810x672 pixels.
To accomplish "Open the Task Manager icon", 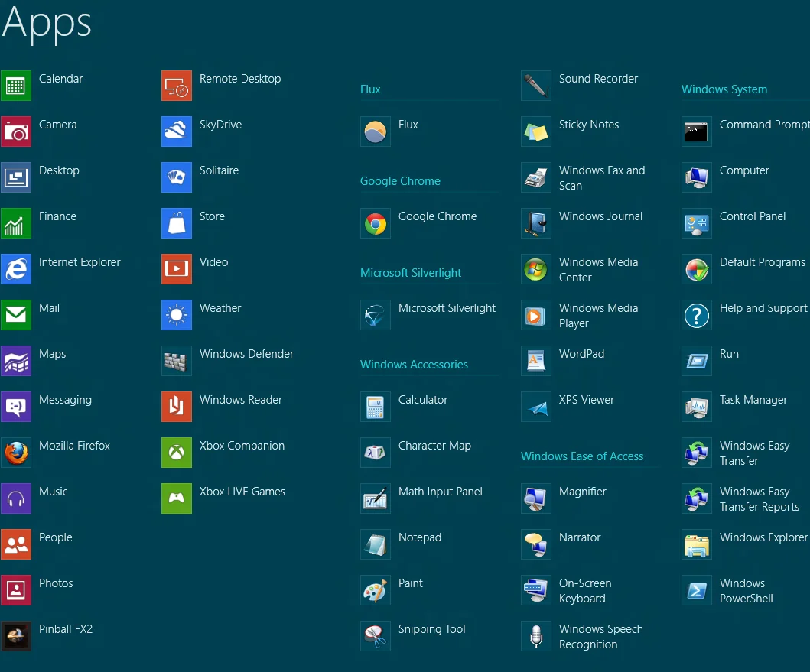I will 696,407.
